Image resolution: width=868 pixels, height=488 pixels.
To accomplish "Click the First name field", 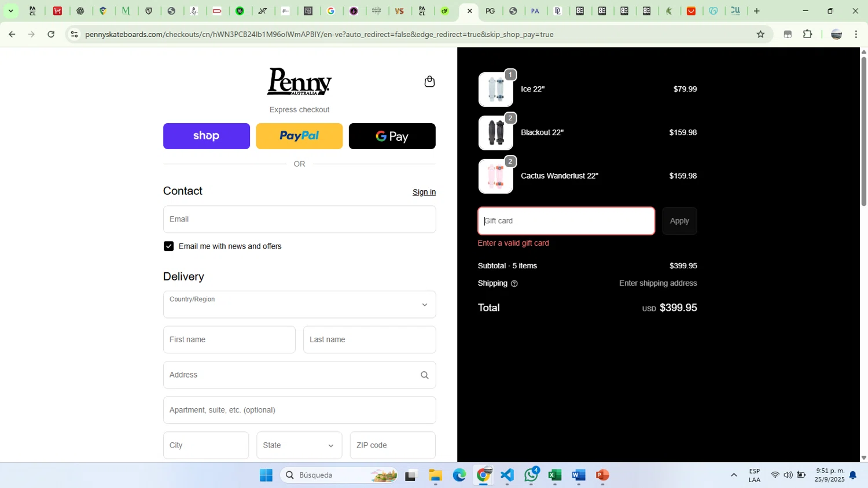I will [229, 339].
